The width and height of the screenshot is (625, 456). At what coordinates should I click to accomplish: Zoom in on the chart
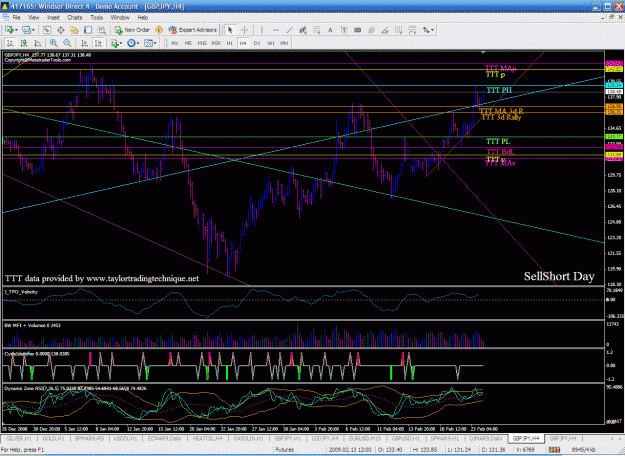point(53,43)
